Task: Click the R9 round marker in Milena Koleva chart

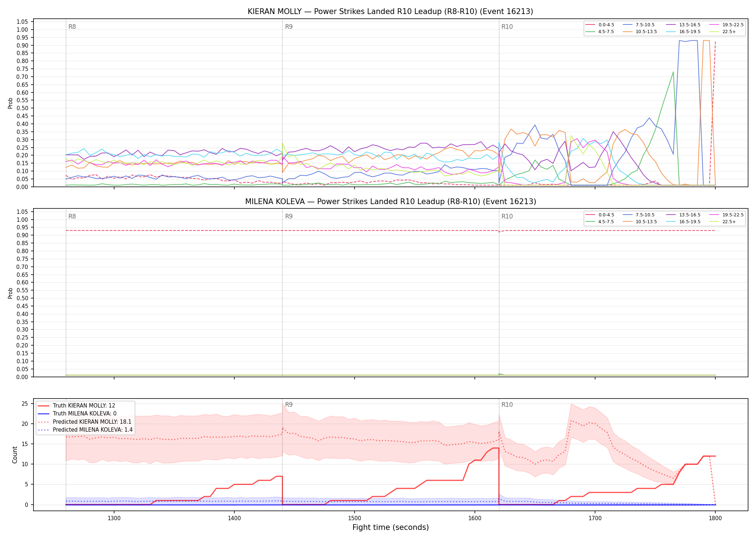Action: [x=289, y=216]
